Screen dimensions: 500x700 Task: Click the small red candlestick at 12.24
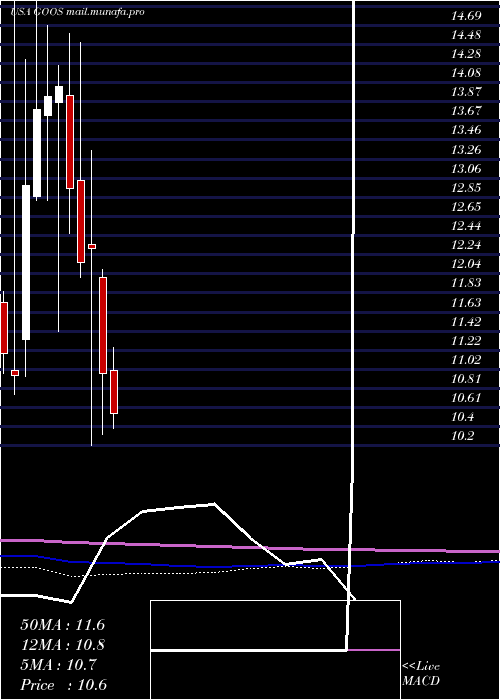click(x=92, y=246)
